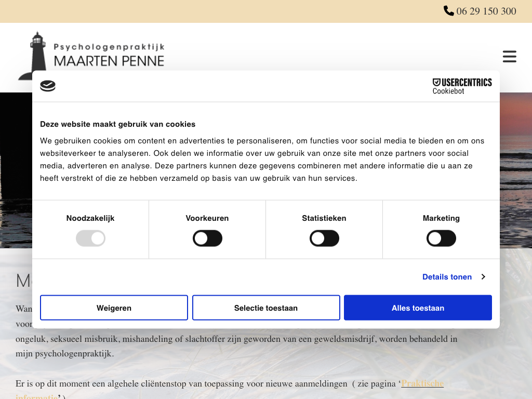Toggle the Noodzakelijk cookies switch
Screen dimensions: 532x399
[90, 238]
